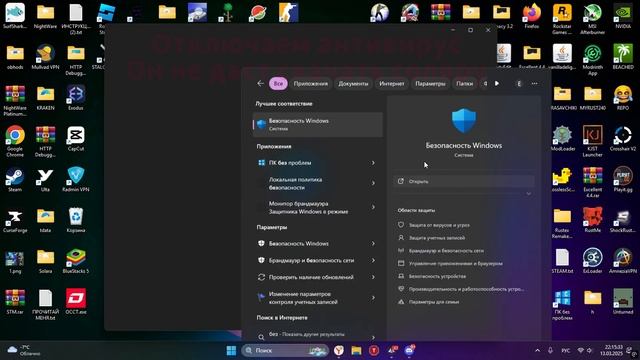Screen dimensions: 640x360
Task: Open 'Управление приложениями и браузером' link
Action: point(456,263)
